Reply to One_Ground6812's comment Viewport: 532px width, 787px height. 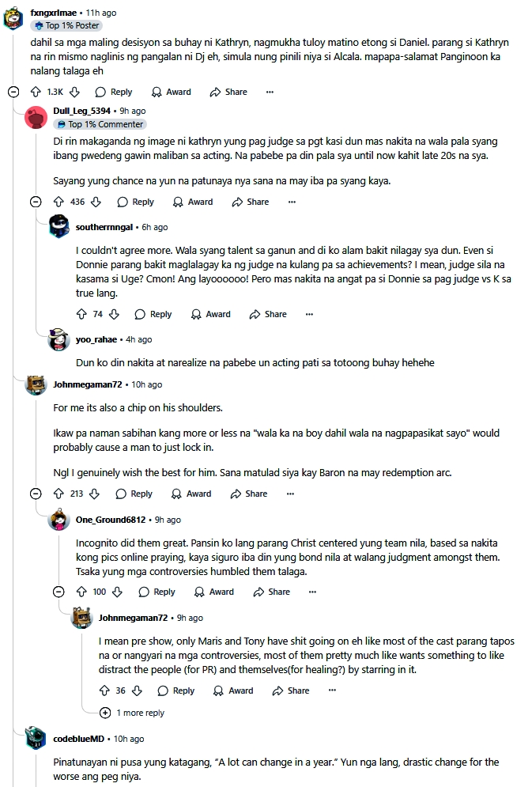(157, 592)
